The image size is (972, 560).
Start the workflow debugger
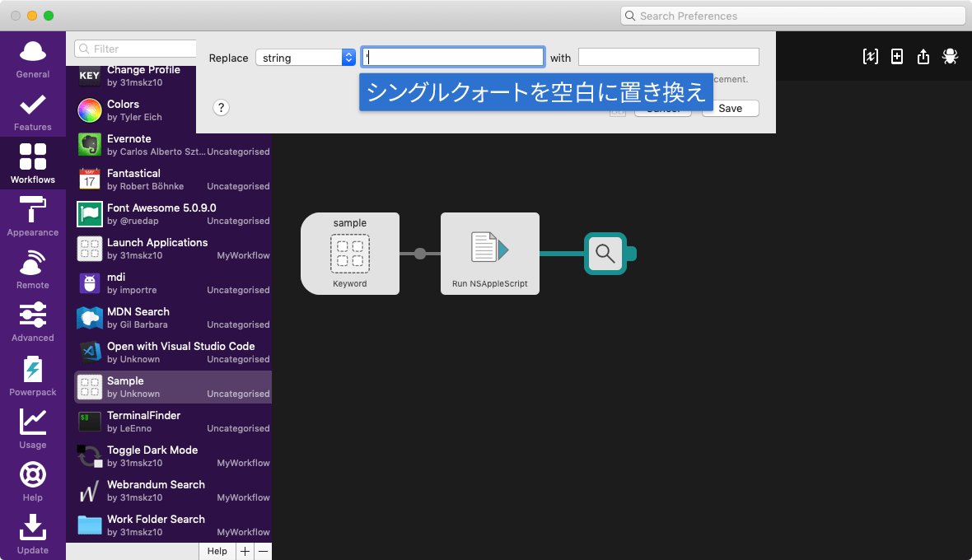click(950, 56)
